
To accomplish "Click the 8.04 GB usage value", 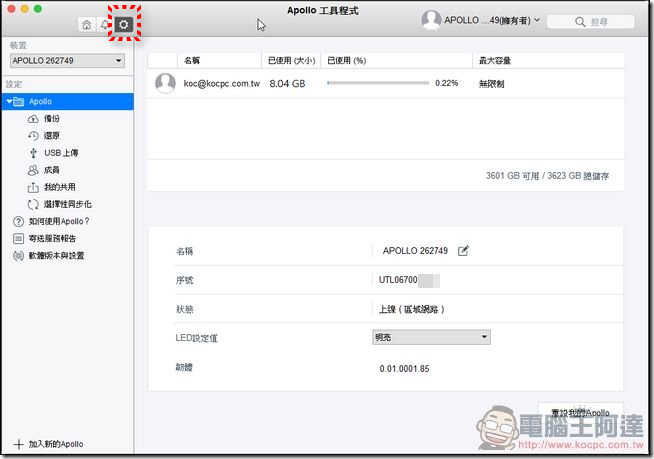I will [287, 84].
